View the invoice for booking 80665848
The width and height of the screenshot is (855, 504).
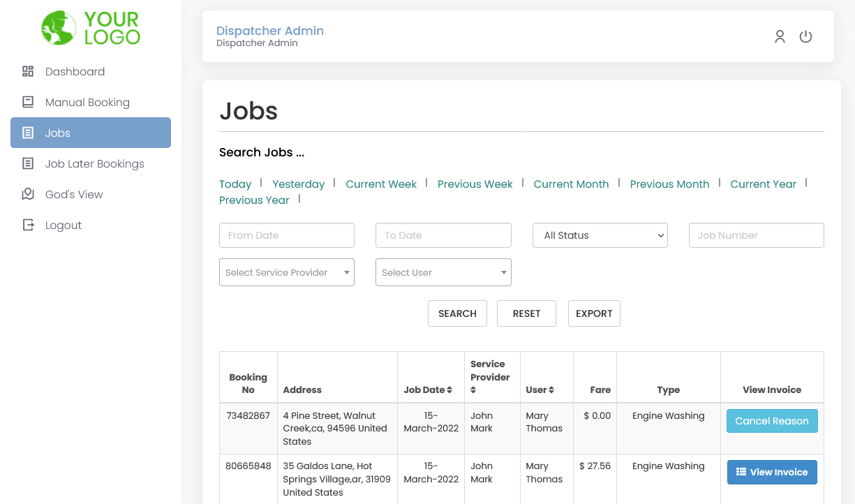tap(772, 472)
